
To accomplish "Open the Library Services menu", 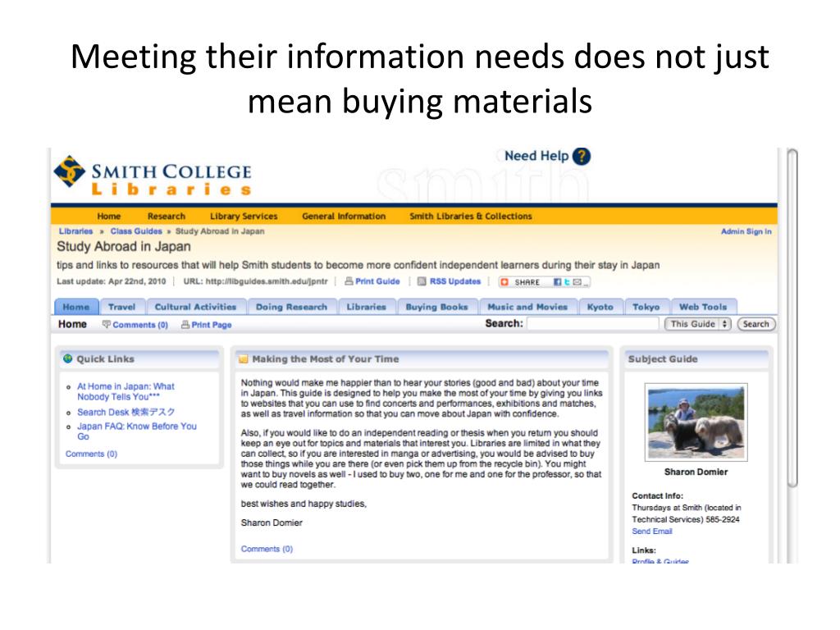I will click(244, 217).
